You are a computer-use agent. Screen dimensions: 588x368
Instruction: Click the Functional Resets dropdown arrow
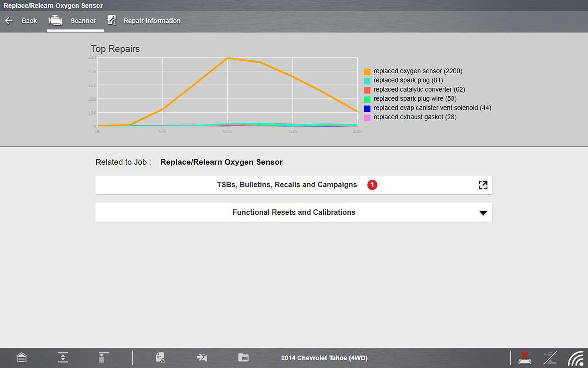pyautogui.click(x=483, y=213)
